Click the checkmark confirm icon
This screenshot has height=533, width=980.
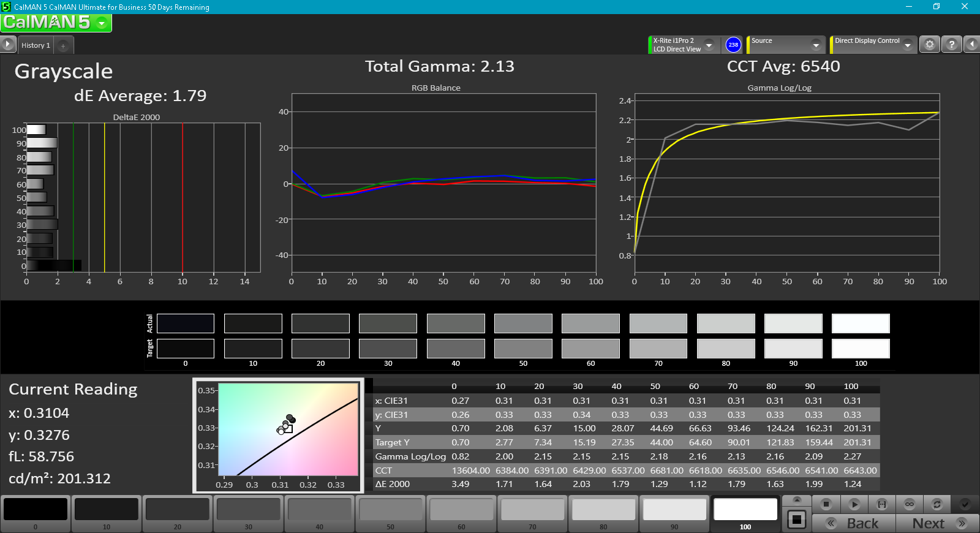coord(965,504)
